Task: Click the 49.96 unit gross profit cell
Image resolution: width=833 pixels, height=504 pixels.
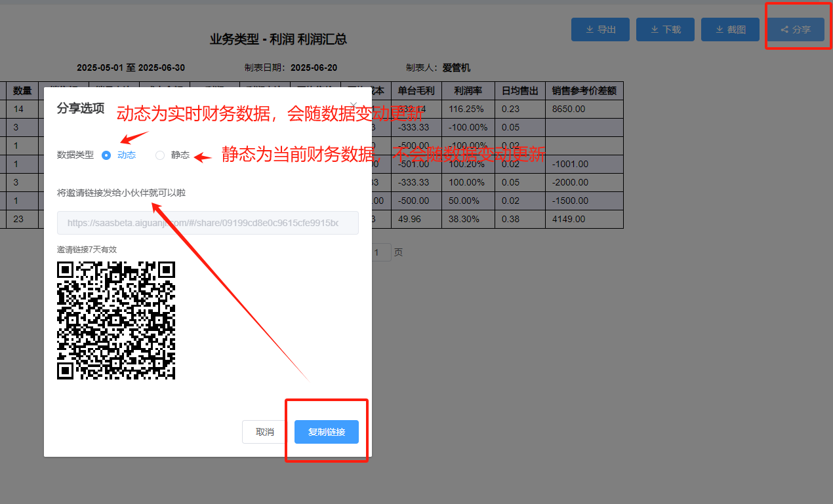Action: (416, 219)
